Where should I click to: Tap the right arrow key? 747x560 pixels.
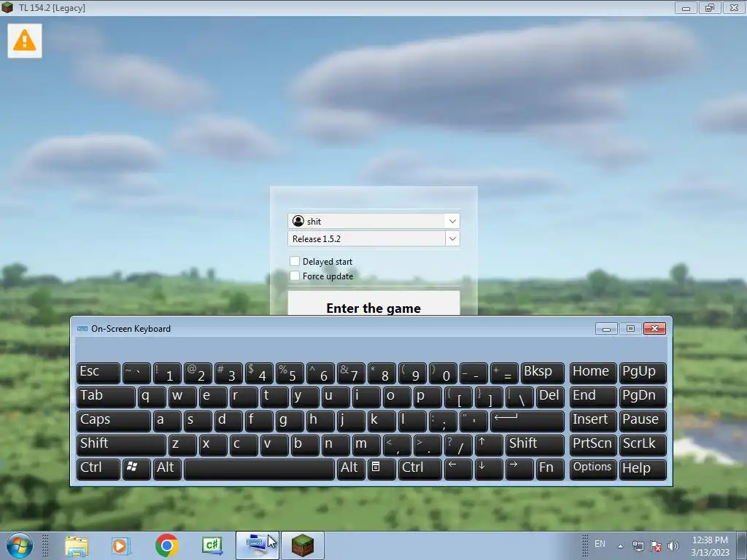point(519,469)
